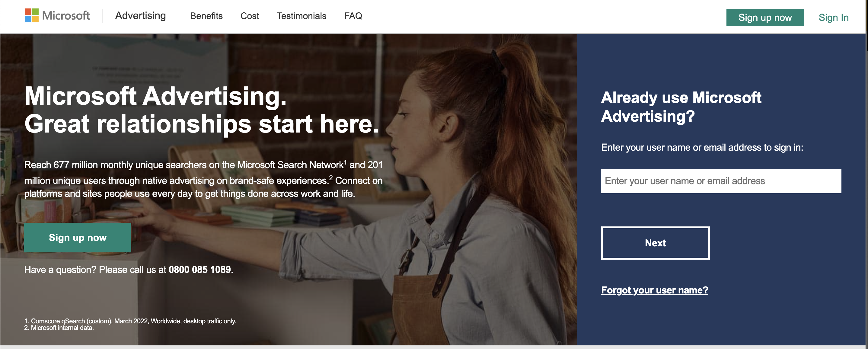Click the Microsoft Advertising main headline

pos(202,110)
